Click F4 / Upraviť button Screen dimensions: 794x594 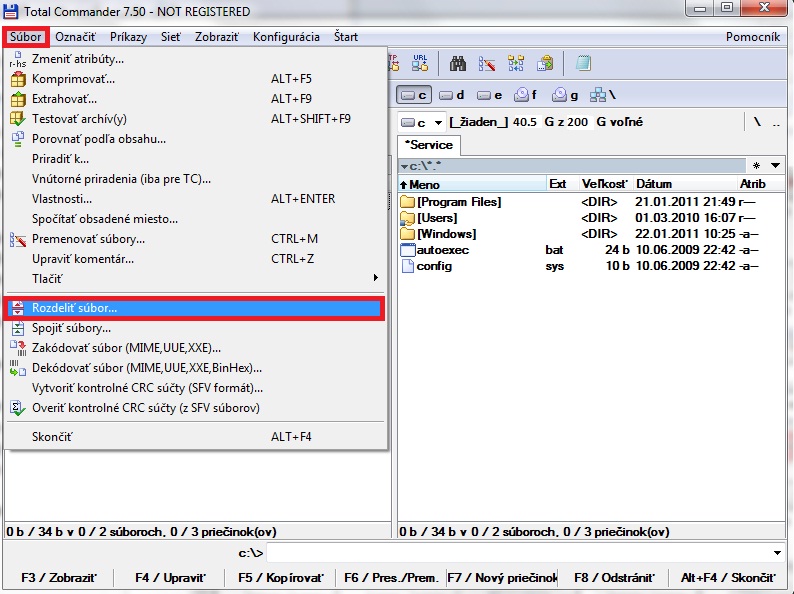point(170,578)
